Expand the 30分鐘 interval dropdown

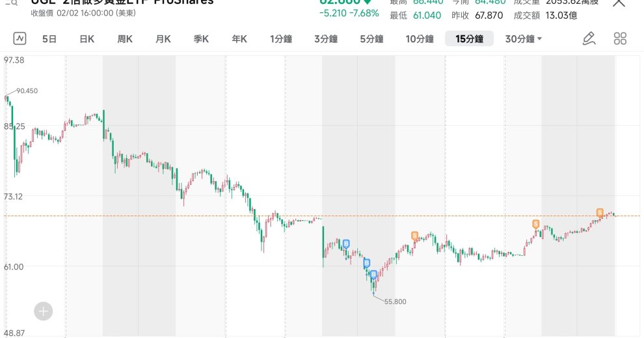(524, 39)
